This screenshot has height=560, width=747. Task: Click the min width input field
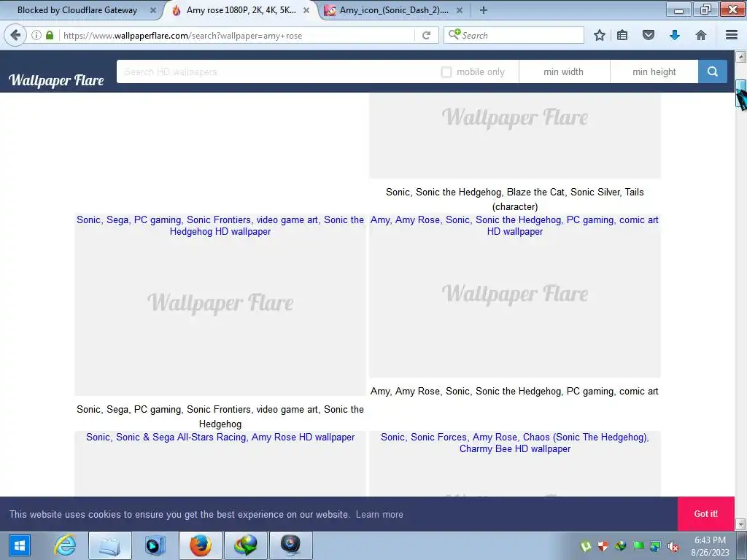(564, 71)
